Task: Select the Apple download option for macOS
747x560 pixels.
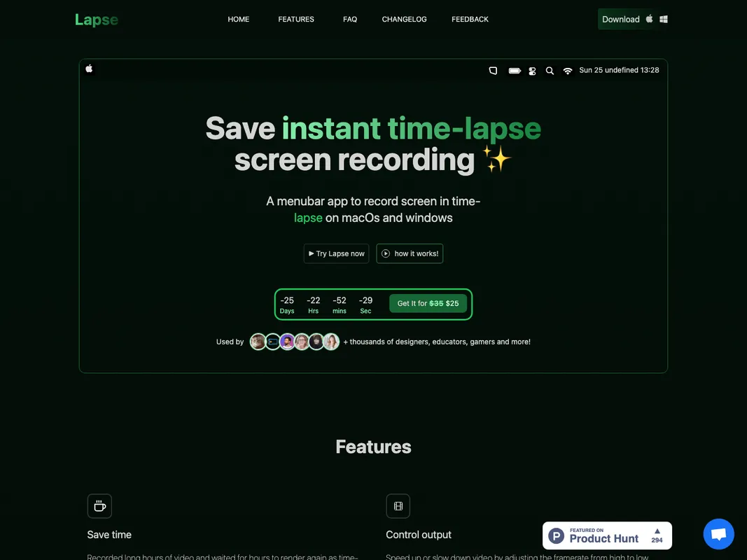Action: pyautogui.click(x=649, y=19)
